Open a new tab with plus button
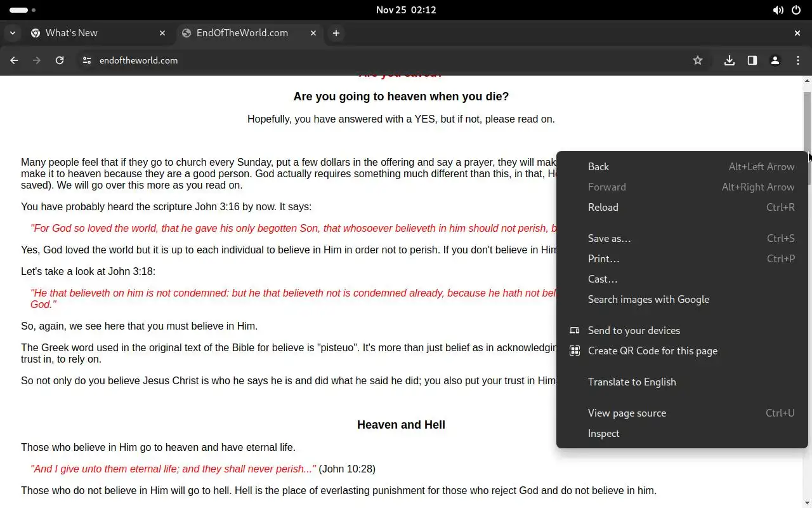812x508 pixels. pyautogui.click(x=336, y=33)
